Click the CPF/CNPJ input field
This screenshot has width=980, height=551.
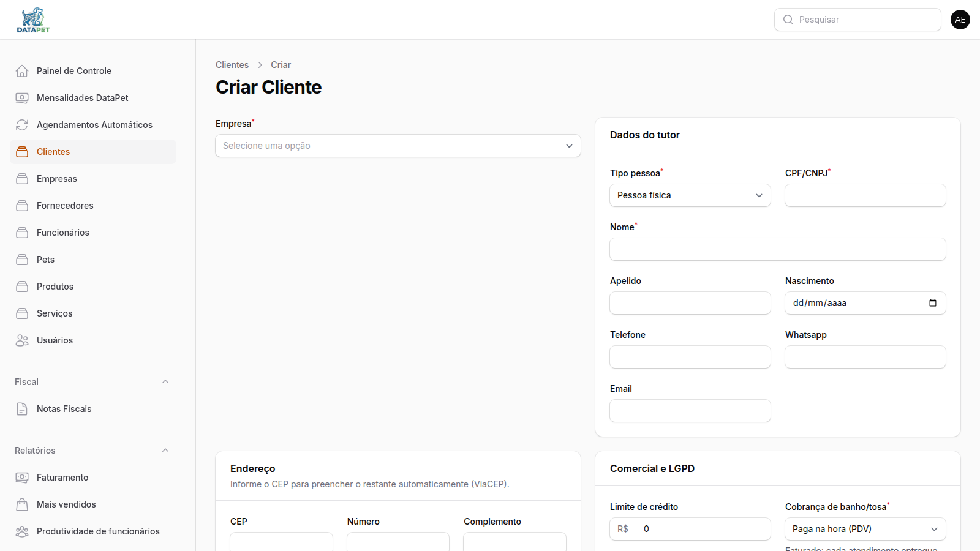coord(865,195)
